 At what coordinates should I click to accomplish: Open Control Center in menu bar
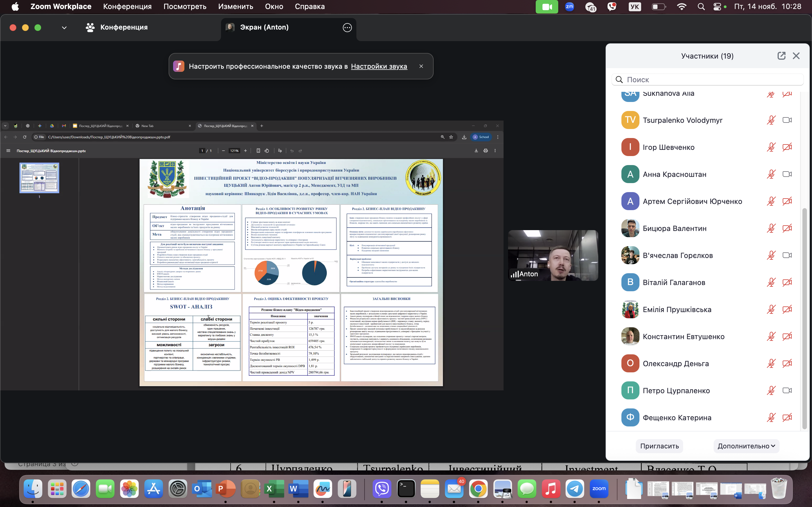click(x=717, y=7)
